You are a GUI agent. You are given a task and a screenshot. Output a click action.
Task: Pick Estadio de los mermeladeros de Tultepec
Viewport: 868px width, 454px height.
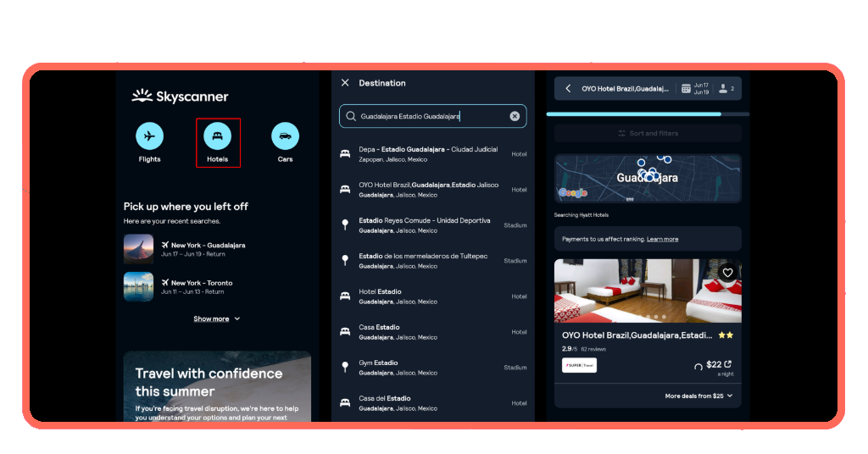(x=433, y=260)
